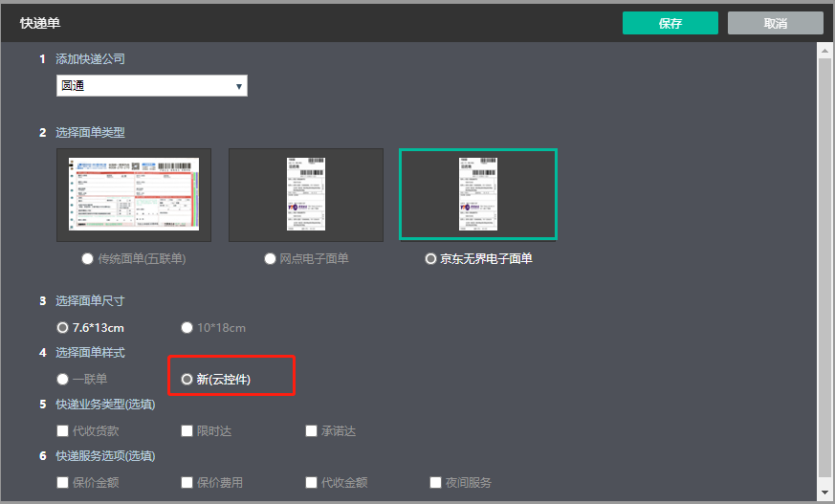The image size is (835, 504).
Task: Click the 保存 button
Action: [670, 23]
